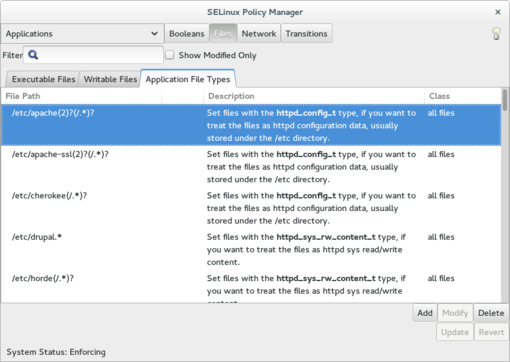Select the Application File Types tab
The height and width of the screenshot is (362, 510).
tap(188, 79)
